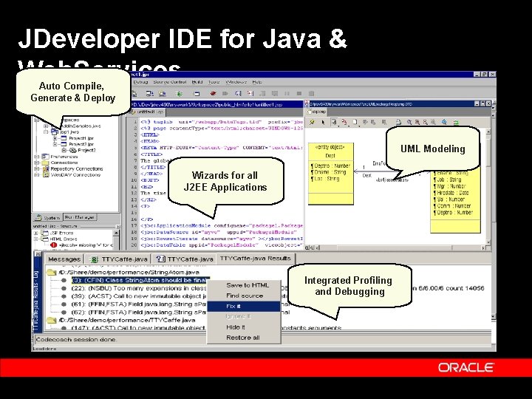Click the Repository Connections node icon
Screen dimensions: 532x399
[x=45, y=168]
